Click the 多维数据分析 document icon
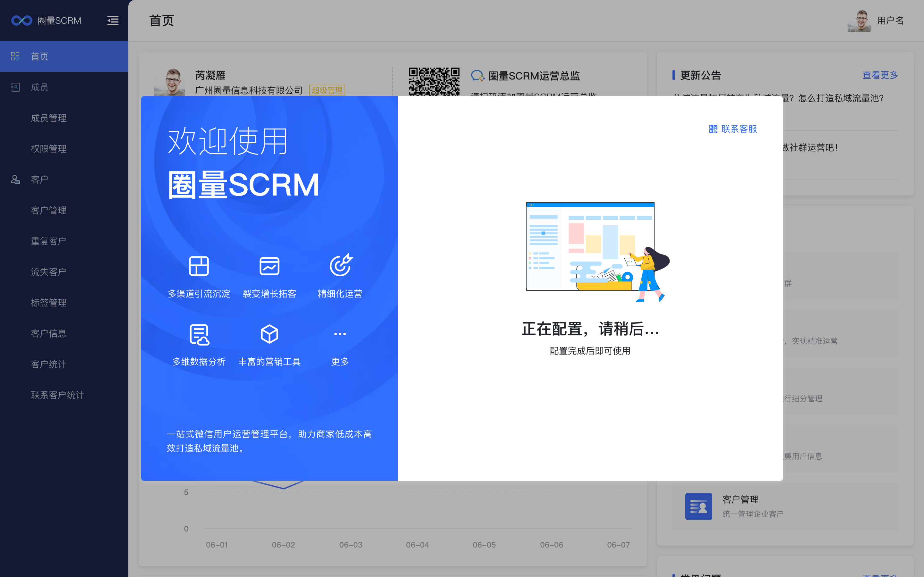This screenshot has height=577, width=924. [199, 335]
